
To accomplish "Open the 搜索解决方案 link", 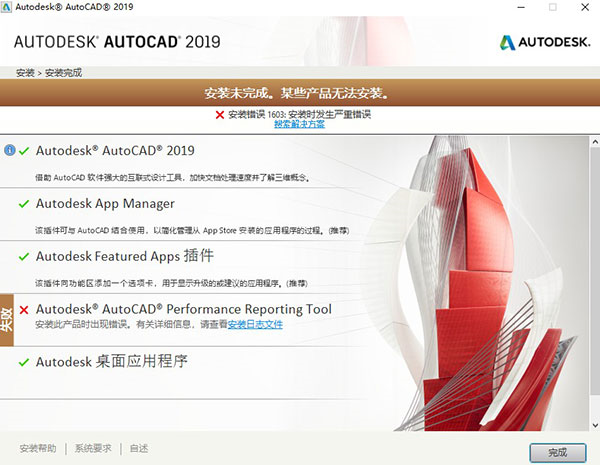I will point(299,124).
